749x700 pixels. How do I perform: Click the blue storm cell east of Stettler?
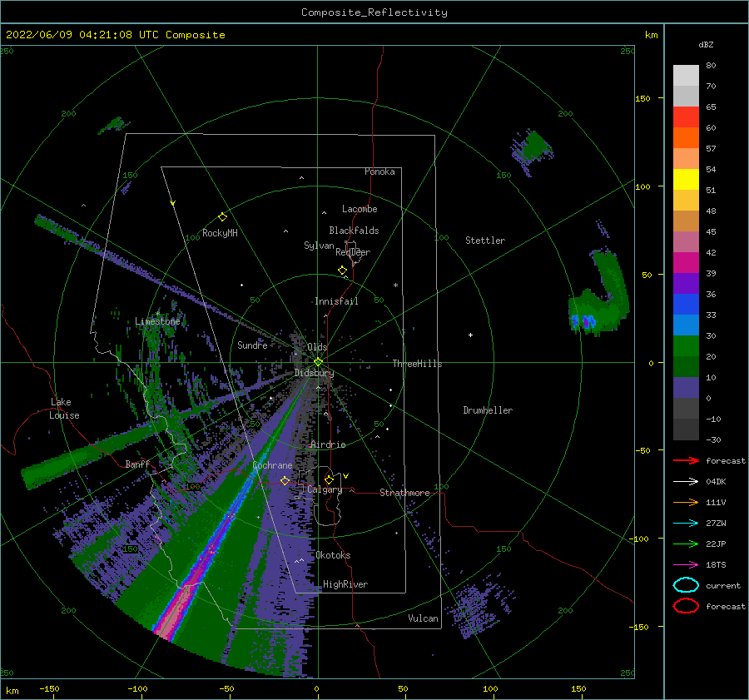(x=583, y=320)
